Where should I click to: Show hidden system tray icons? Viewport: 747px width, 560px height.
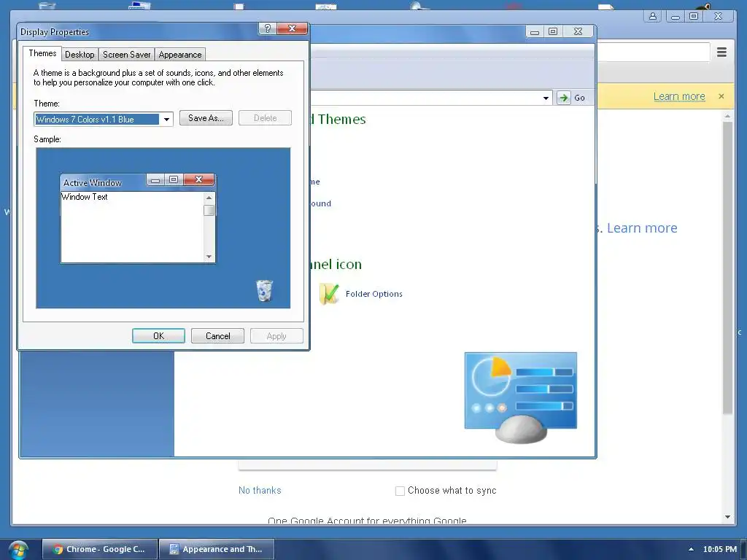tap(691, 549)
